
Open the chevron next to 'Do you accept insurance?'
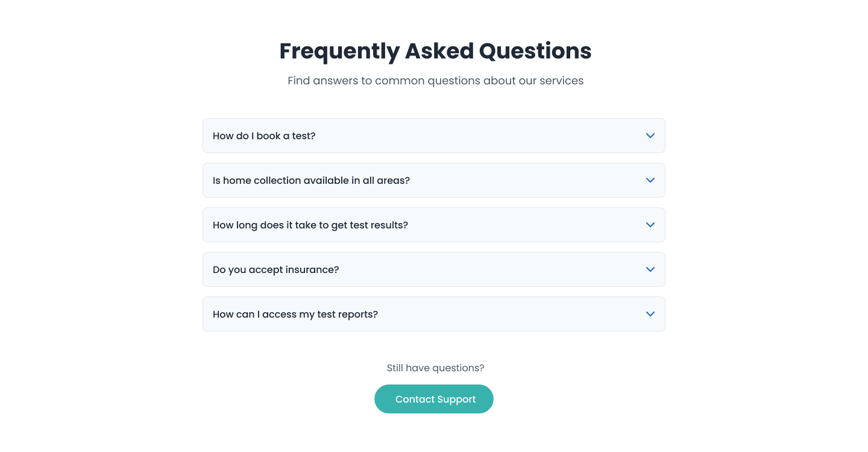650,269
